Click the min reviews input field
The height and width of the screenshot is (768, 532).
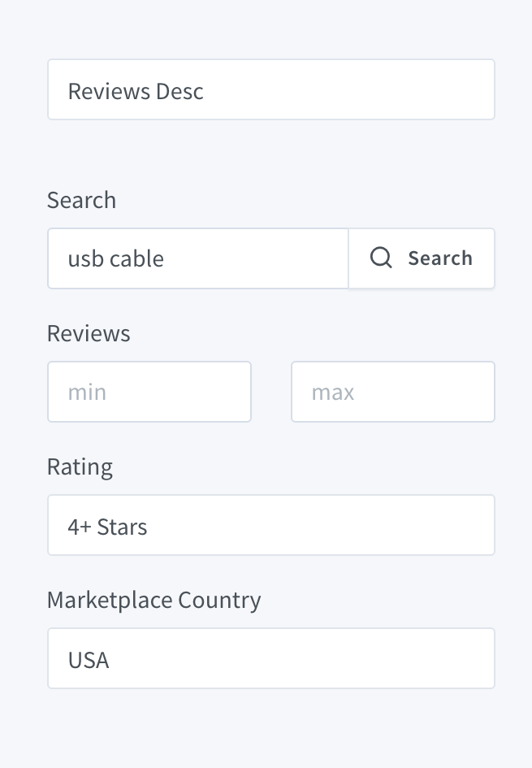click(x=149, y=393)
